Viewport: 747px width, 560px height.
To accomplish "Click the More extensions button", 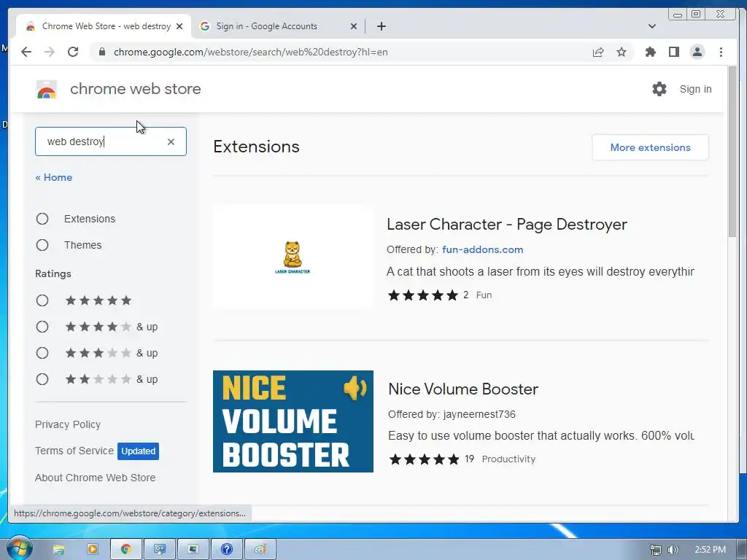I will tap(650, 147).
